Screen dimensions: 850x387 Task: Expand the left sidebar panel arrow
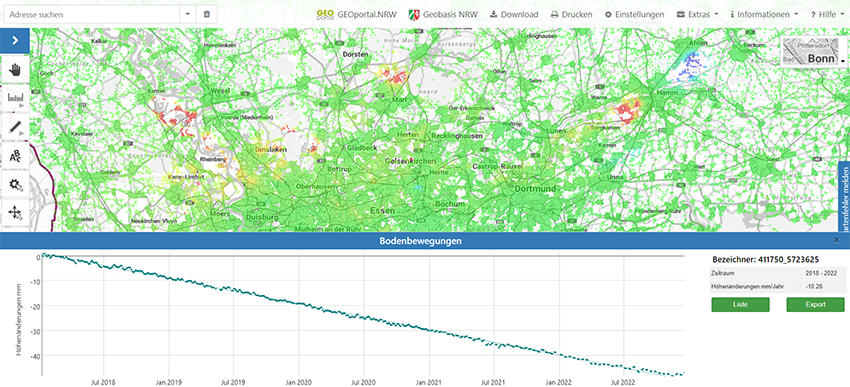coord(15,40)
